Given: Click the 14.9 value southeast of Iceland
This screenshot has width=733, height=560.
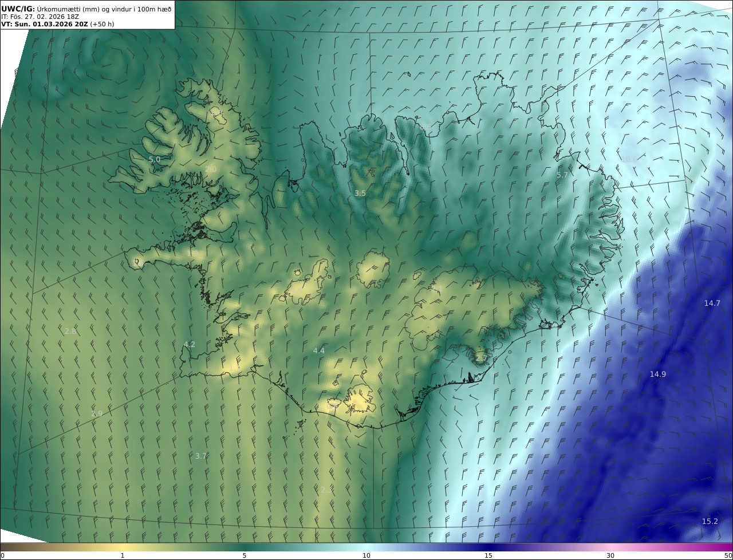Looking at the screenshot, I should click(658, 374).
